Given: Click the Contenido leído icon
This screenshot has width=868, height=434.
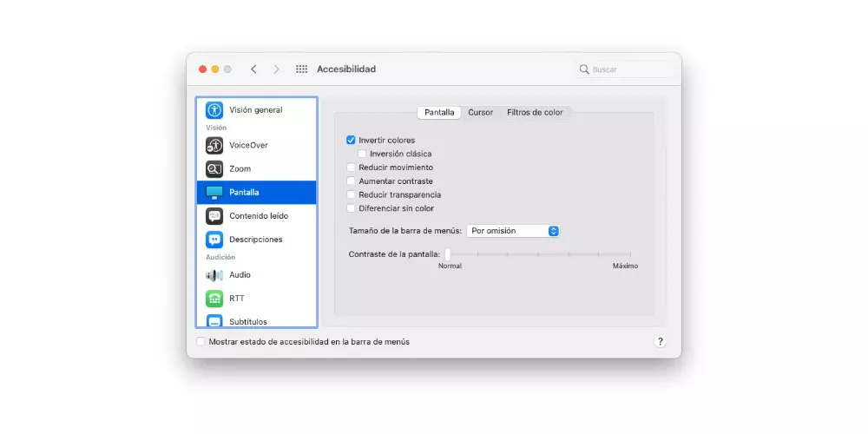Looking at the screenshot, I should click(x=214, y=216).
